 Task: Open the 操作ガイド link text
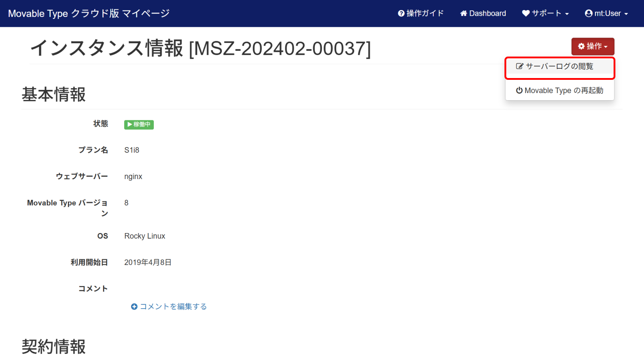pos(425,14)
